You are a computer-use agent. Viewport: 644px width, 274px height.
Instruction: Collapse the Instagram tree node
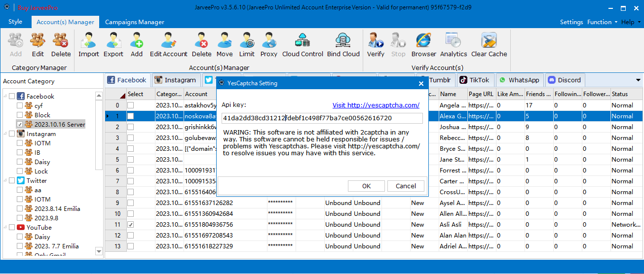(4, 134)
